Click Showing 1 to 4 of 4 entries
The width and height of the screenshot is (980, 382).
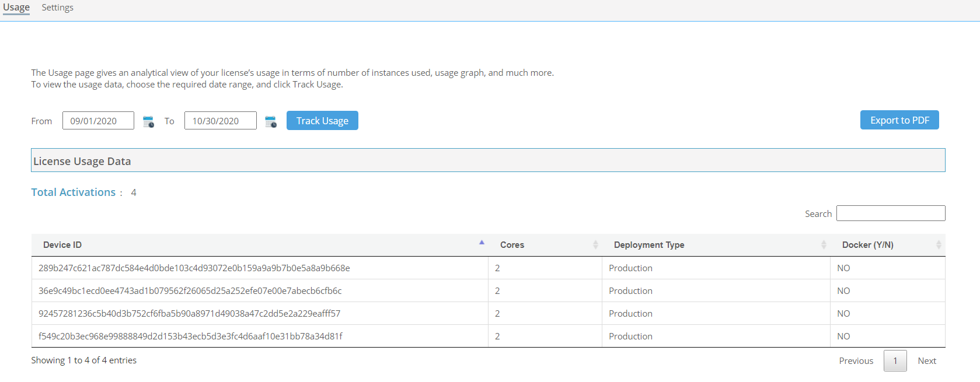(84, 360)
